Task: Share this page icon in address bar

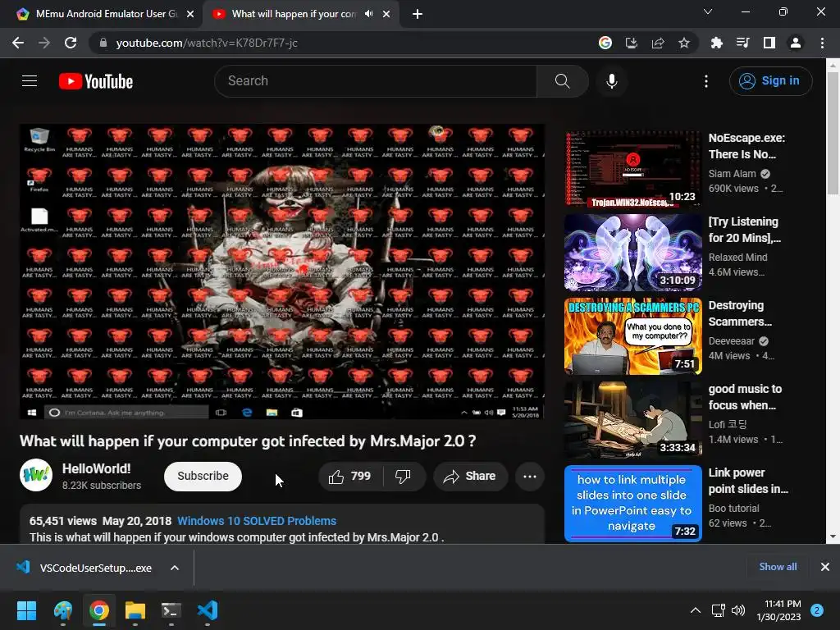Action: click(658, 43)
